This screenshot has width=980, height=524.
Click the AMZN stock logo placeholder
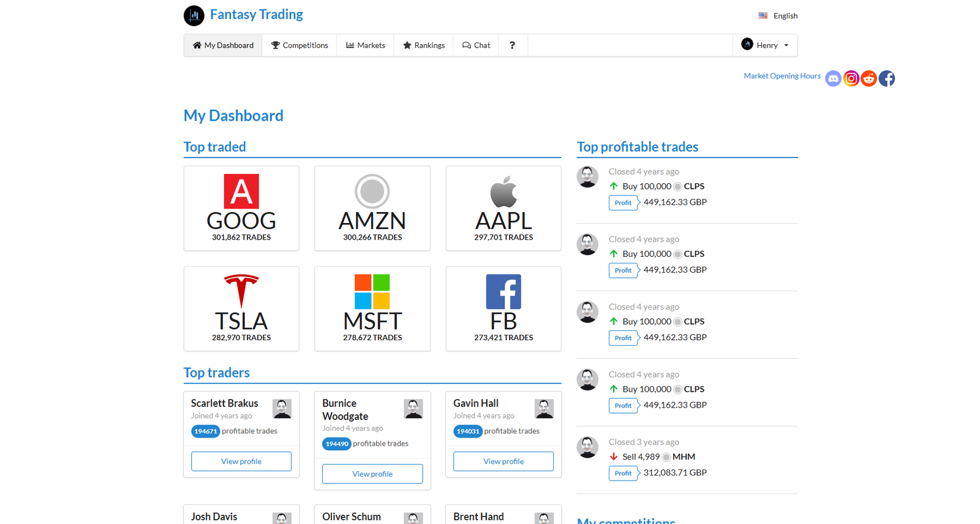point(372,192)
